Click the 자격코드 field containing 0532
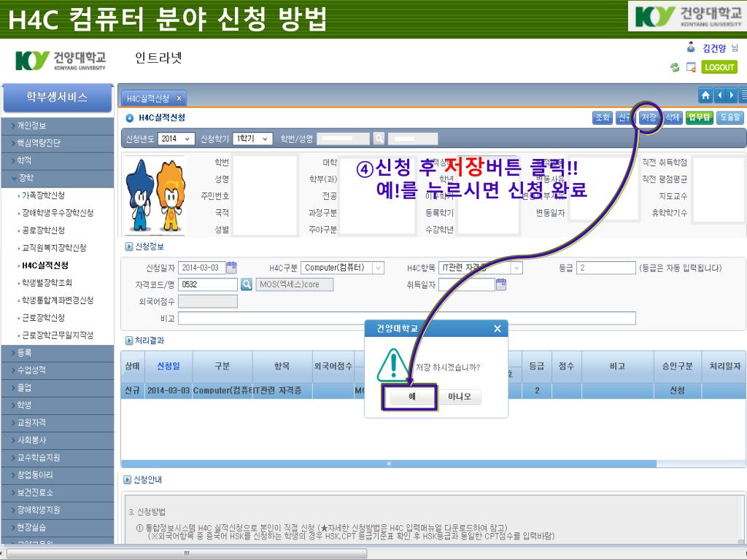The width and height of the screenshot is (747, 560). [x=208, y=284]
